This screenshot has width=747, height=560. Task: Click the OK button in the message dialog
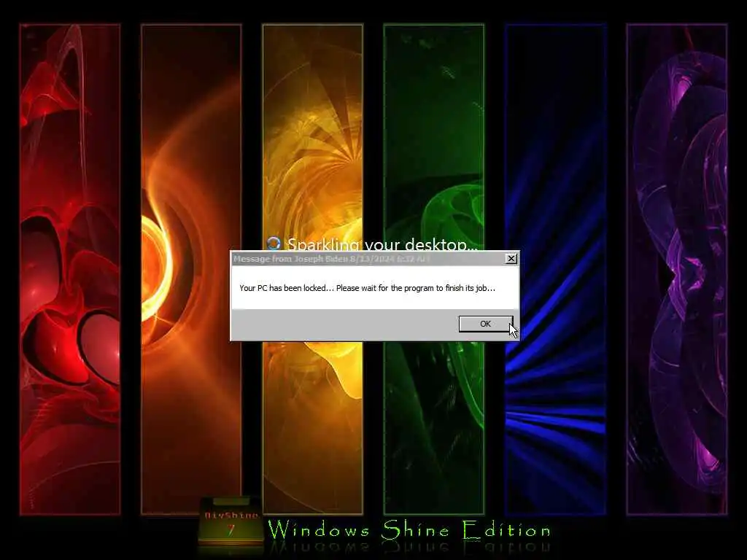(x=485, y=324)
